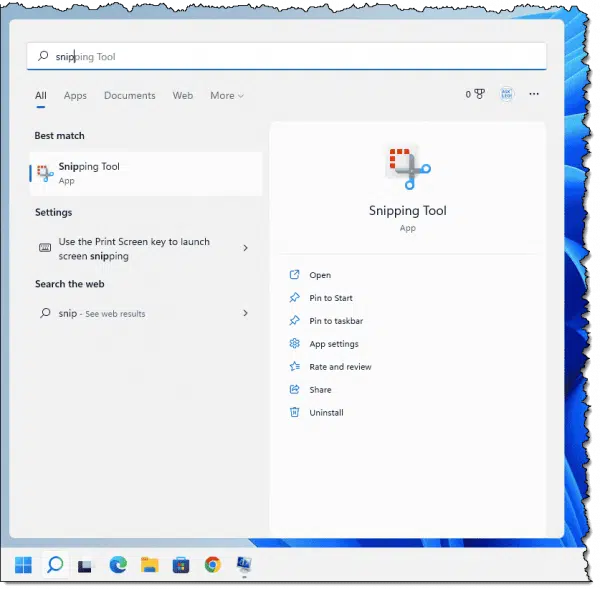Launch Google Chrome from the taskbar

click(212, 565)
